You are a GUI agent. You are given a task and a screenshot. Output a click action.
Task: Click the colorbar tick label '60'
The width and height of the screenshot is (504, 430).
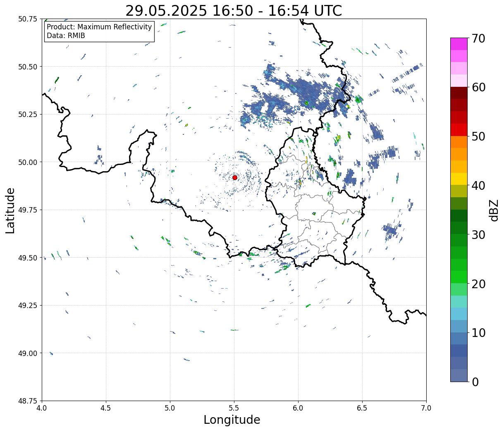478,87
